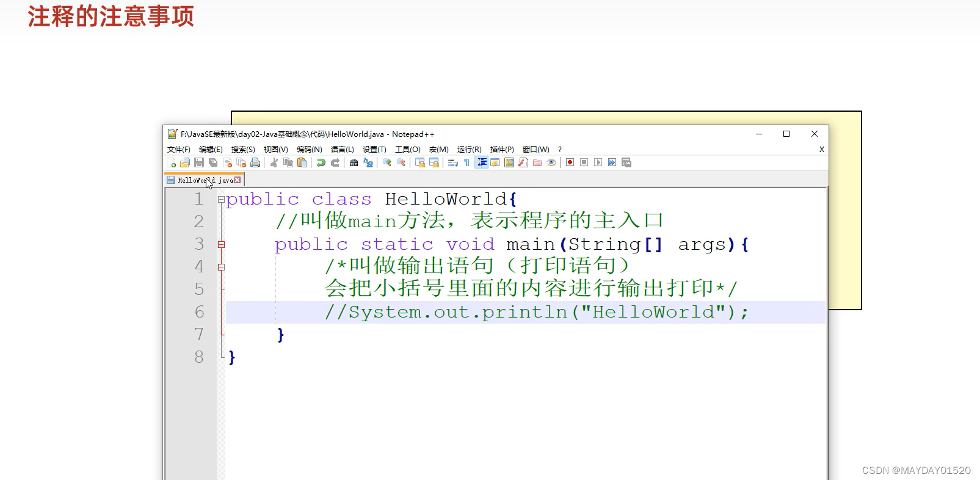Open the 视图(V) menu
Image resolution: width=980 pixels, height=480 pixels.
coord(276,150)
